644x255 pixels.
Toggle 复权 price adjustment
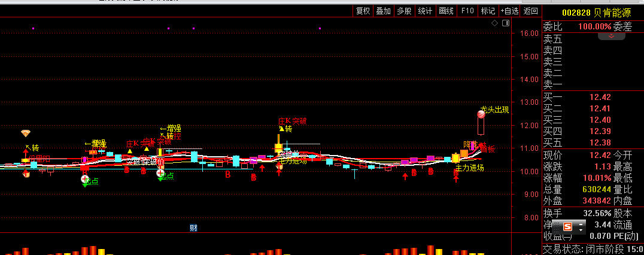363,10
